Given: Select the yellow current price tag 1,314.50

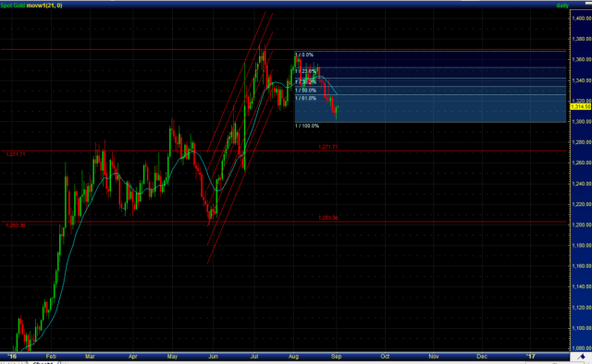Looking at the screenshot, I should [580, 107].
